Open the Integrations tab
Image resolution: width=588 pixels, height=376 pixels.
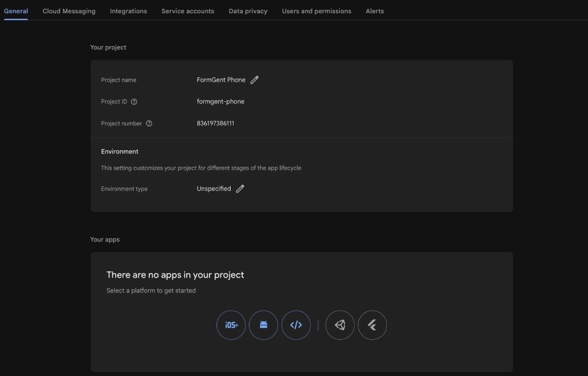click(x=128, y=11)
